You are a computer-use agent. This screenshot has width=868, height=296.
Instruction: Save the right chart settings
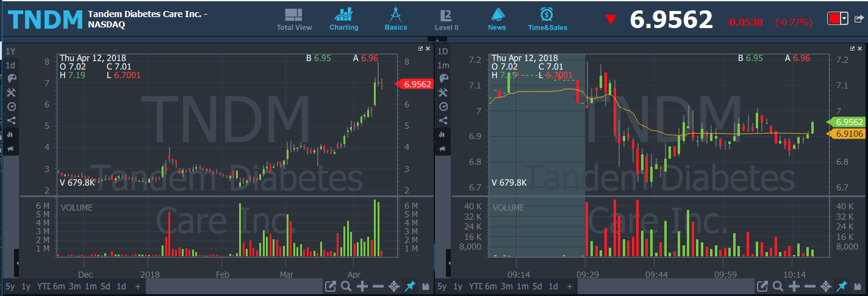(858, 286)
